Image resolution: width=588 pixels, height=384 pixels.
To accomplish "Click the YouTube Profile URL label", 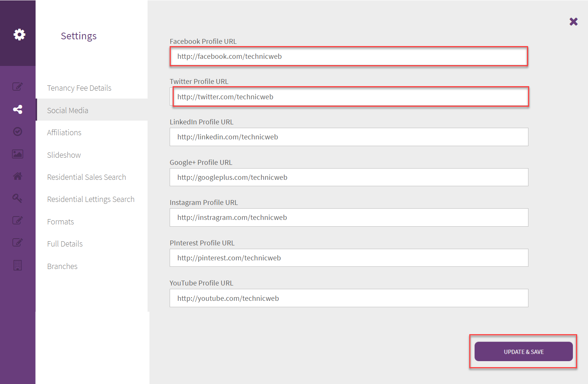I will click(201, 283).
